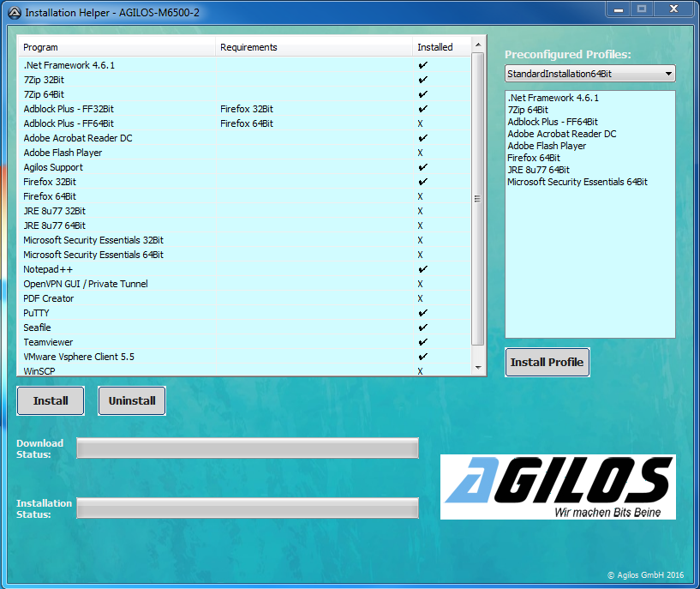Select the Seafile row
This screenshot has width=700, height=589.
point(244,328)
